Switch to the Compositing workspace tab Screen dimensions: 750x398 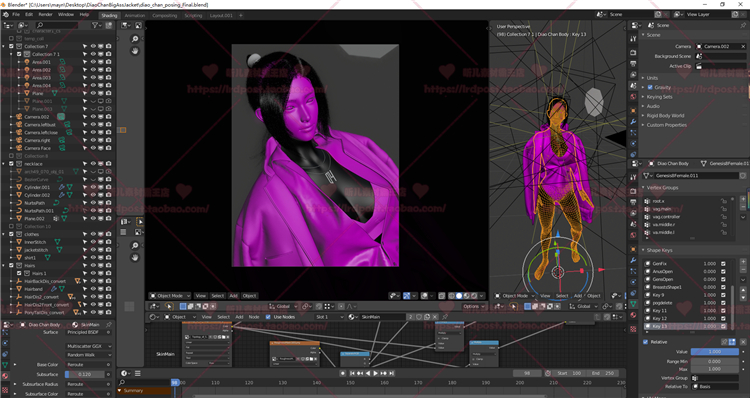(x=165, y=15)
